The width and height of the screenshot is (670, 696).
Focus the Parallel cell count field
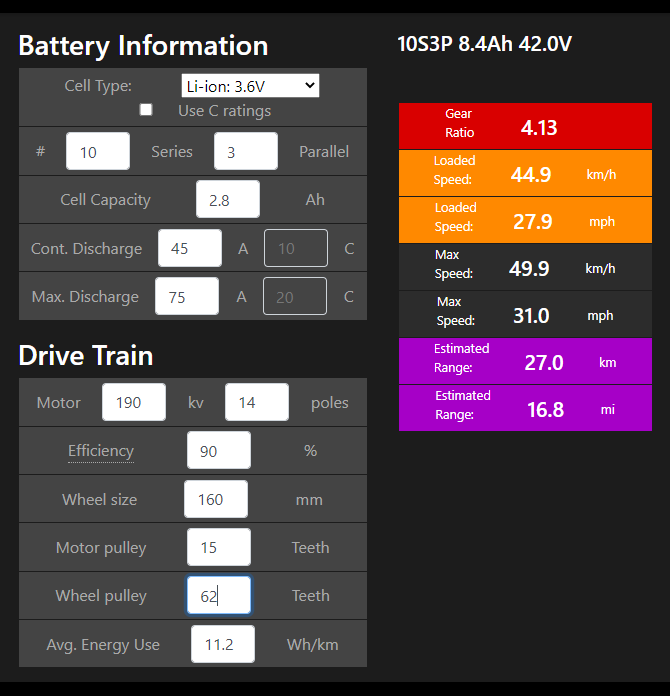245,152
